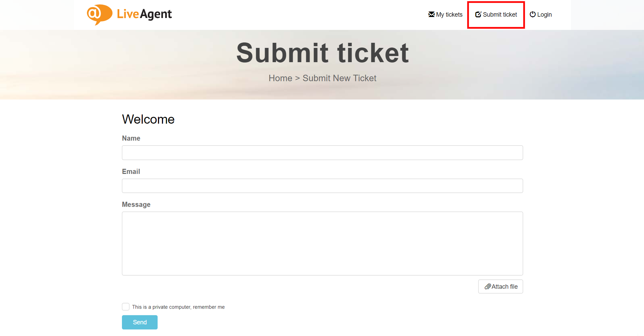Click the large Submit ticket page heading
The height and width of the screenshot is (336, 644).
(x=322, y=53)
